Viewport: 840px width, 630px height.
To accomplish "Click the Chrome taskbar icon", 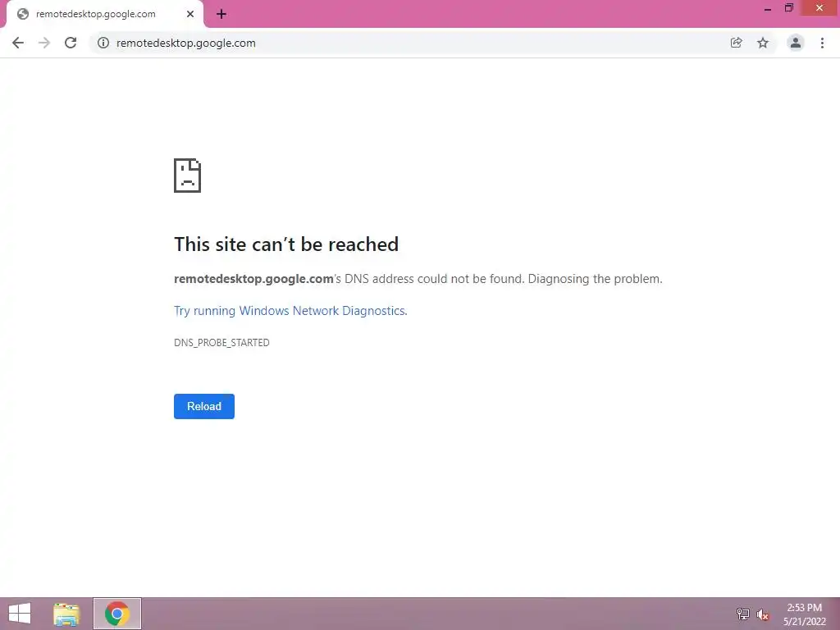I will [x=117, y=614].
